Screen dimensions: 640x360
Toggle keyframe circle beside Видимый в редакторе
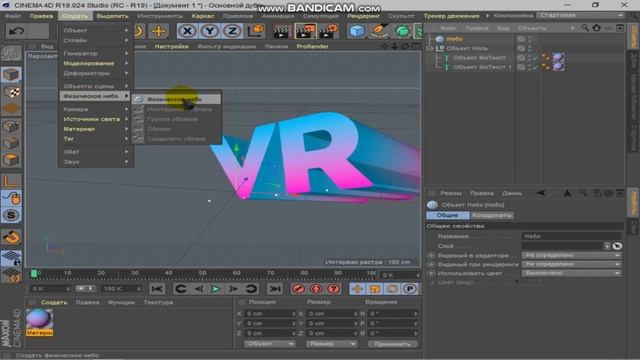(x=431, y=256)
